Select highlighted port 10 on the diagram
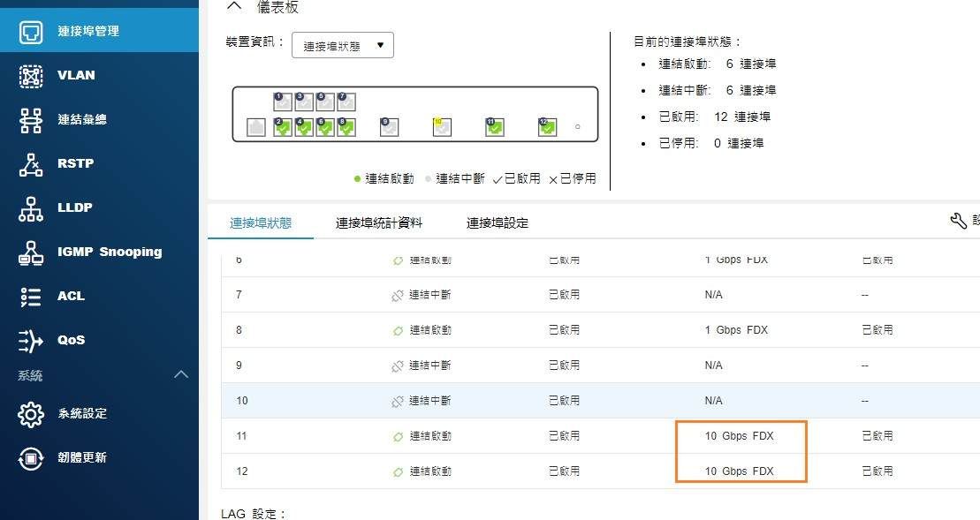This screenshot has width=980, height=520. click(x=442, y=128)
